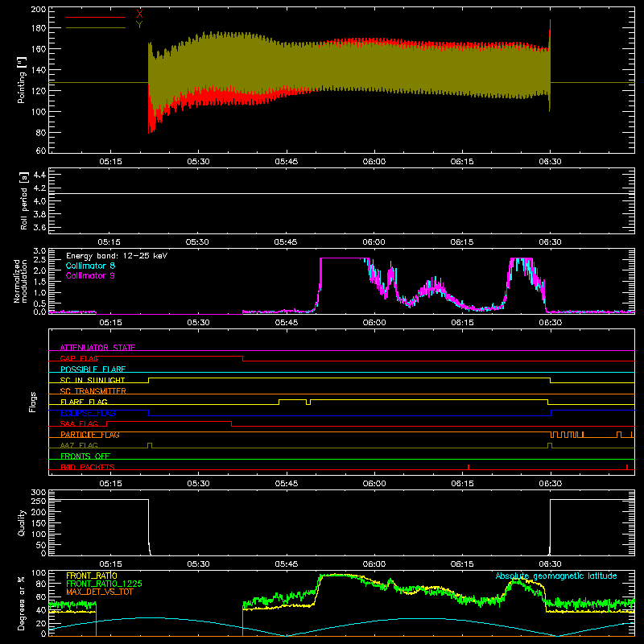Select the Y legend label
Image resolution: width=644 pixels, height=644 pixels.
[139, 25]
